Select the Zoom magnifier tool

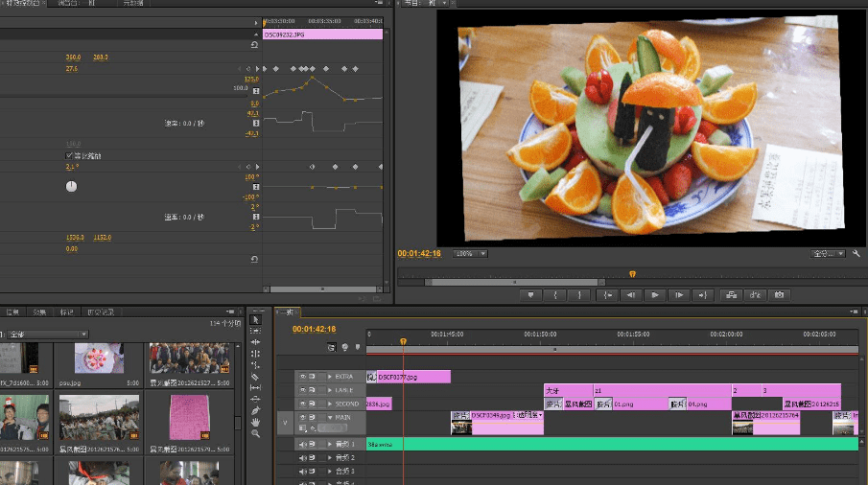pyautogui.click(x=256, y=434)
